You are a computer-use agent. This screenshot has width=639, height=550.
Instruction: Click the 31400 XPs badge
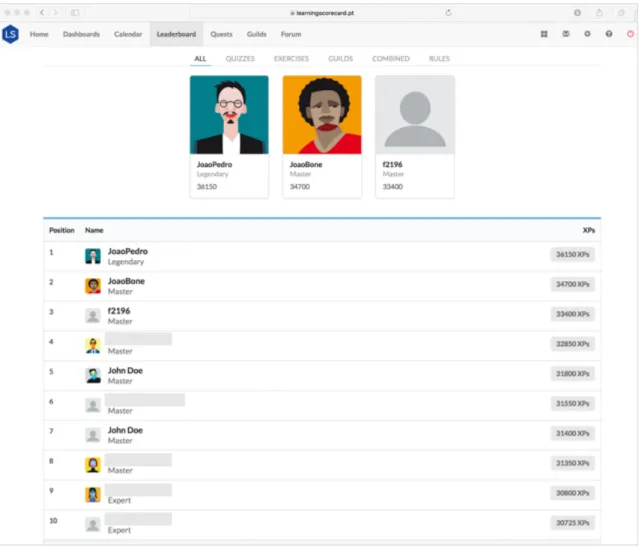tap(573, 433)
